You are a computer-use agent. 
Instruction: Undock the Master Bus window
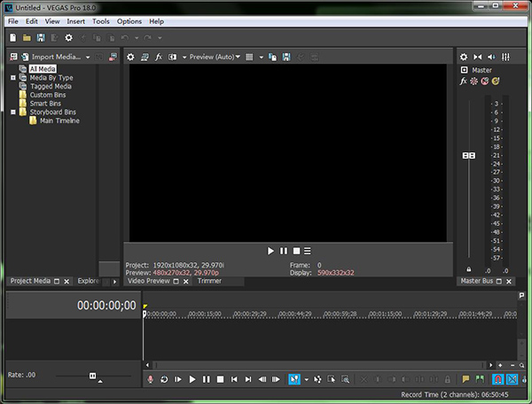pos(499,282)
